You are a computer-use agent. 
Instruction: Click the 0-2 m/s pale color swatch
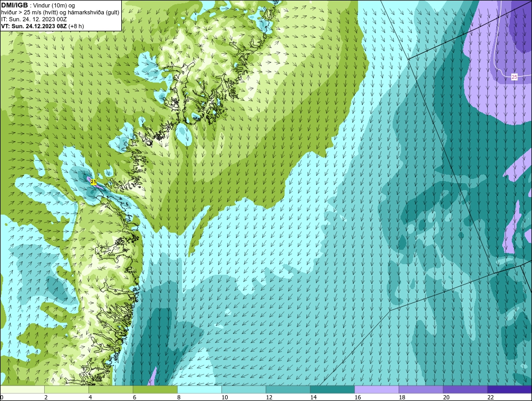pos(22,389)
